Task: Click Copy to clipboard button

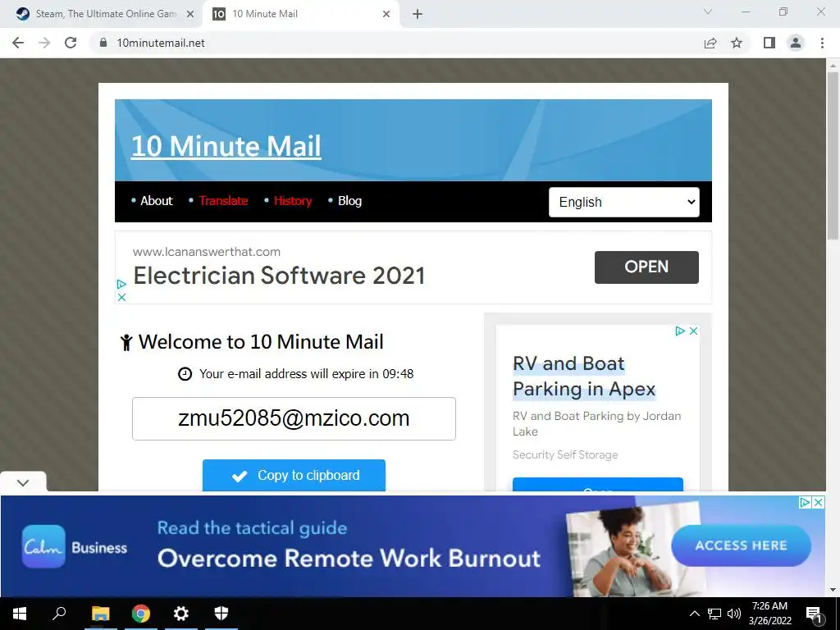Action: tap(294, 475)
